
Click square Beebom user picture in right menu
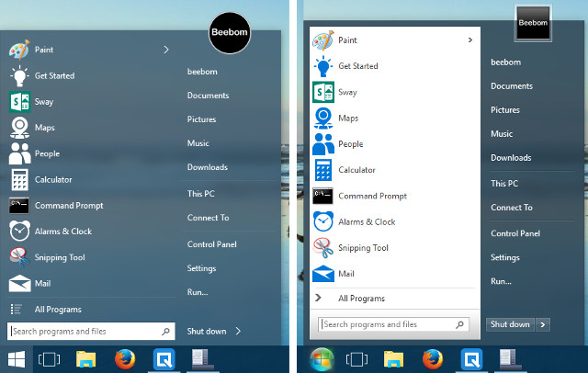(x=533, y=23)
